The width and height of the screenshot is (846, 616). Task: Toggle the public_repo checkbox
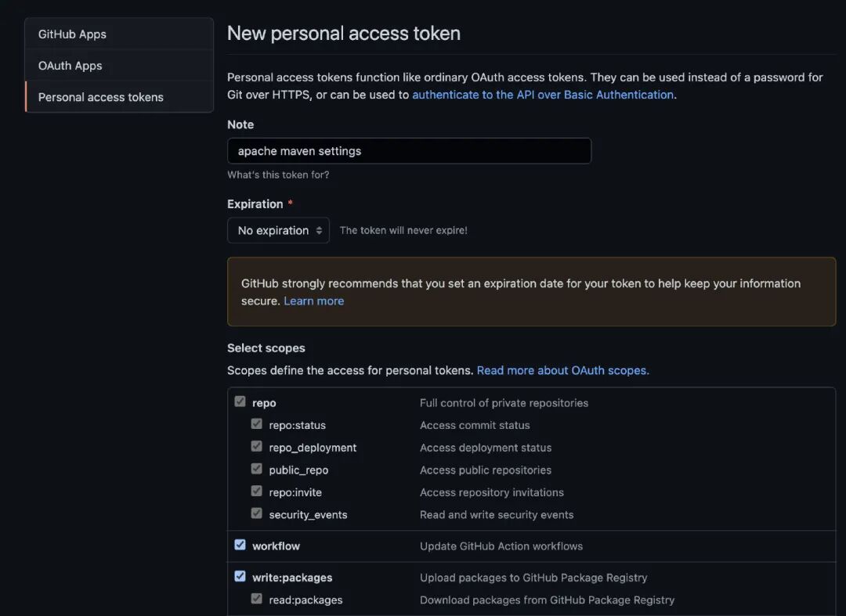(256, 469)
